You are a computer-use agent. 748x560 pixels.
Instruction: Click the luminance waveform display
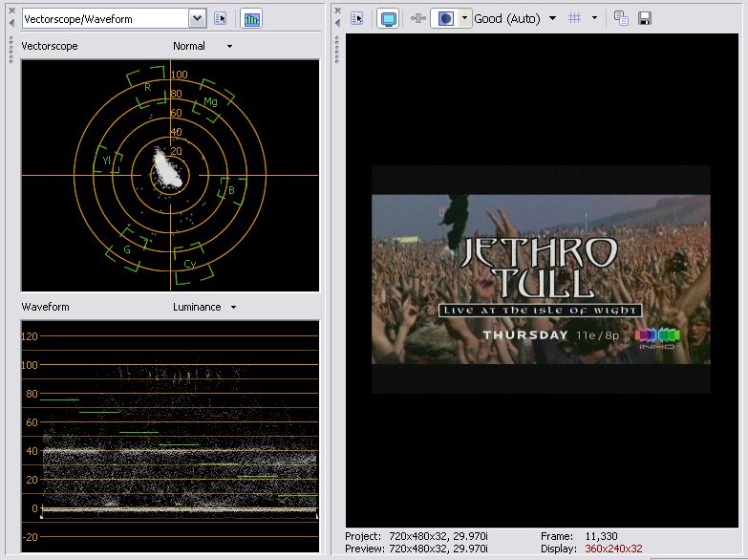pos(170,436)
